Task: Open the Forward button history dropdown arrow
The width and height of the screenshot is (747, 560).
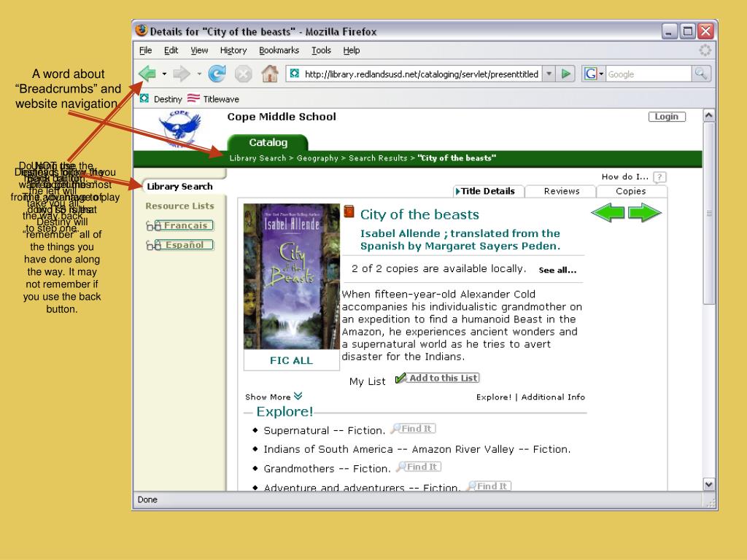Action: [199, 74]
